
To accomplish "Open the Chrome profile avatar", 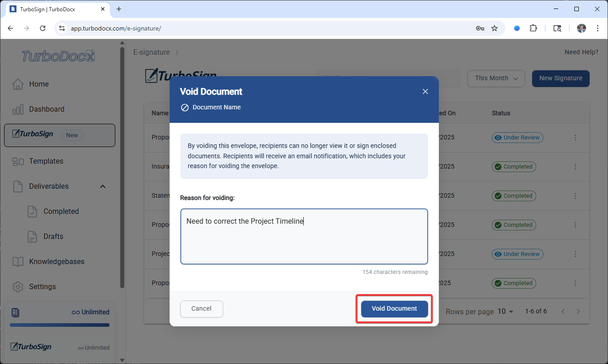I will 582,28.
